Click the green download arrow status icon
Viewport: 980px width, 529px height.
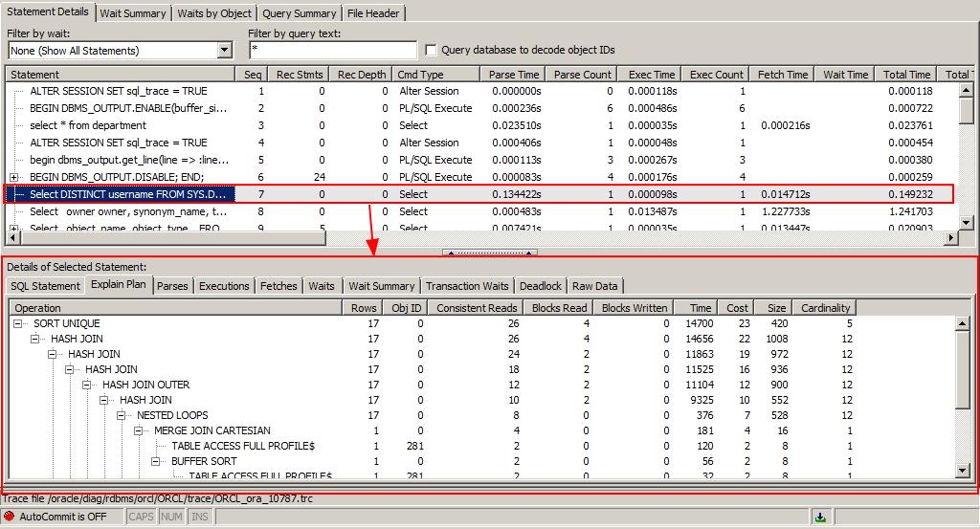[x=820, y=517]
